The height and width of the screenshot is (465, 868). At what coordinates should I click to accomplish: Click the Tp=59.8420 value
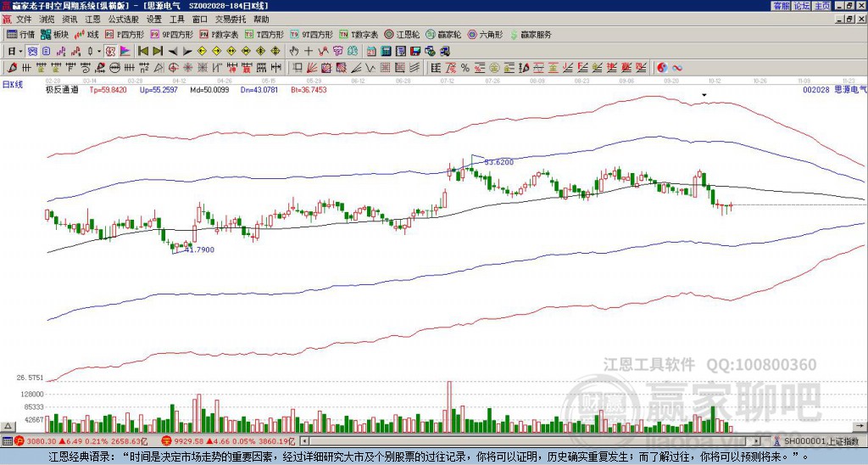click(108, 89)
